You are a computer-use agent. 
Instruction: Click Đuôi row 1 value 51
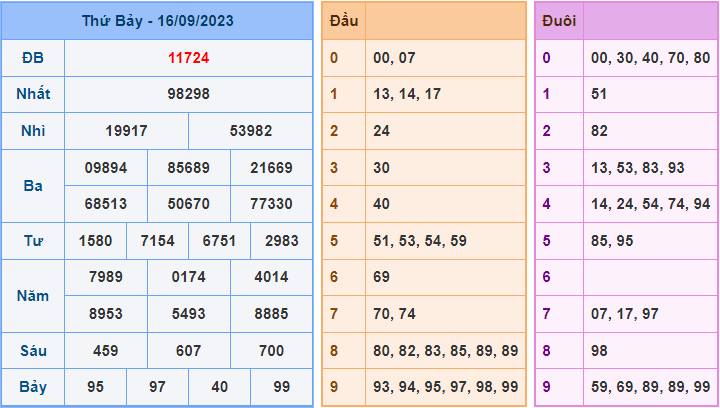(599, 94)
